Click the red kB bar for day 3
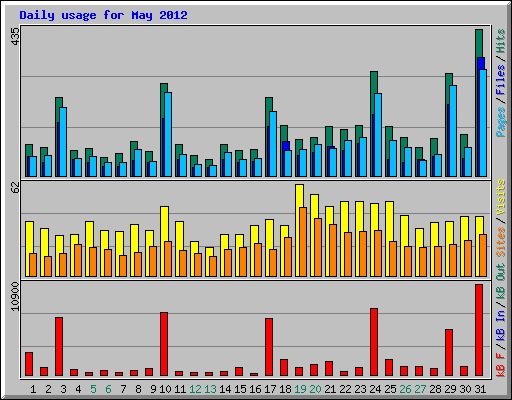This screenshot has width=512, height=400. (59, 347)
